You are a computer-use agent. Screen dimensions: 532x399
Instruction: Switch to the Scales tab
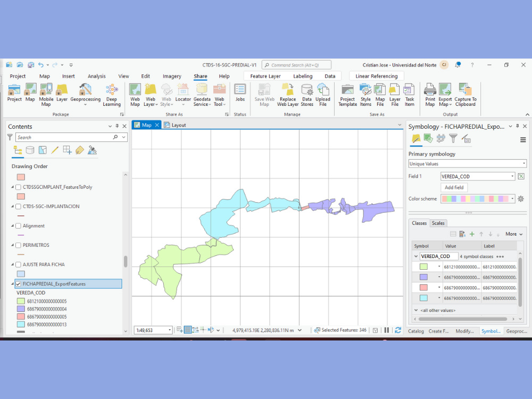coord(438,223)
